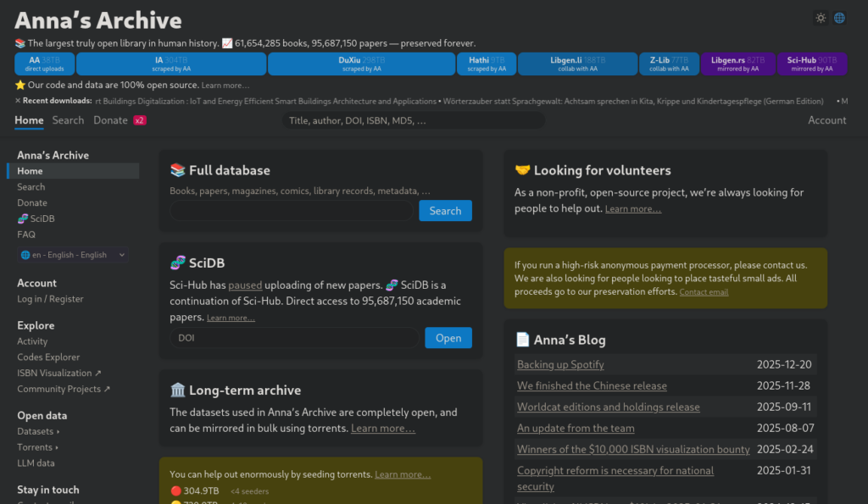Click the Sci-Hub 90TB bar segment
Viewport: 868px width, 504px height.
[811, 64]
